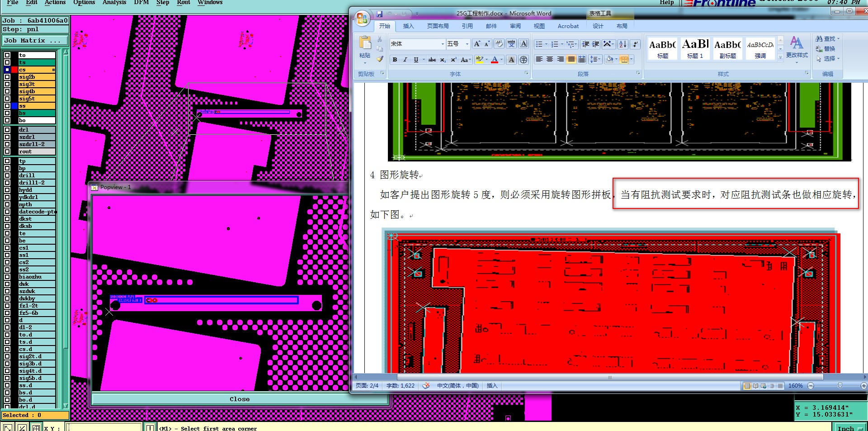The width and height of the screenshot is (868, 431).
Task: Open the font name dropdown (宋体)
Action: (x=443, y=44)
